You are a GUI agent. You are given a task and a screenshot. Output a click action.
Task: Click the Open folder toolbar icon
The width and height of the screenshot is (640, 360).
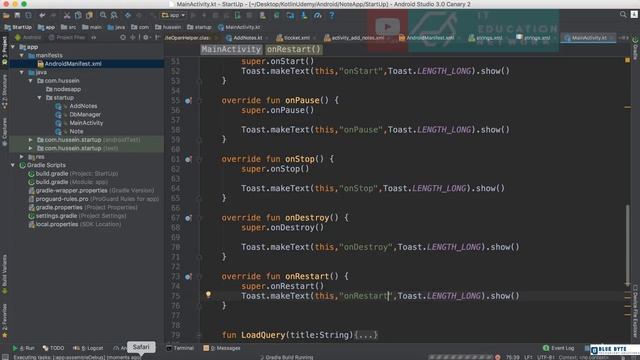click(x=6, y=16)
